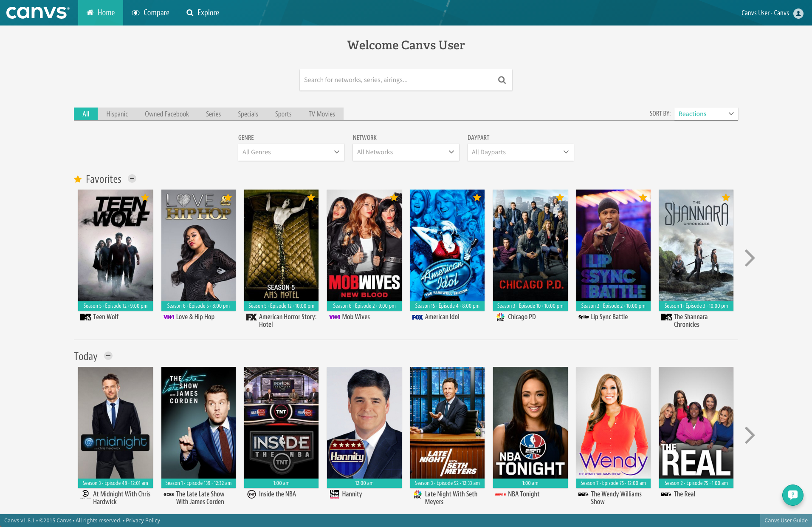Select the TV Movies filter tab
Image resolution: width=812 pixels, height=527 pixels.
[x=322, y=114]
